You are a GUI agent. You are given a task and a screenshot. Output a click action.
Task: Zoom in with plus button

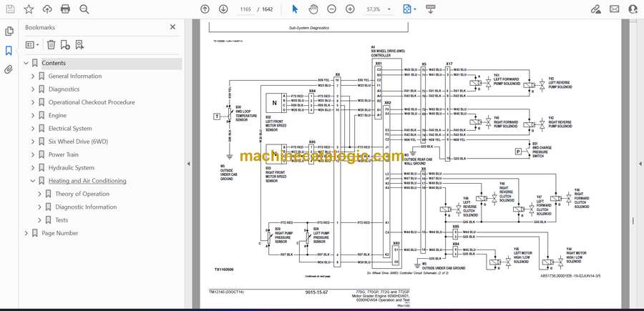350,9
